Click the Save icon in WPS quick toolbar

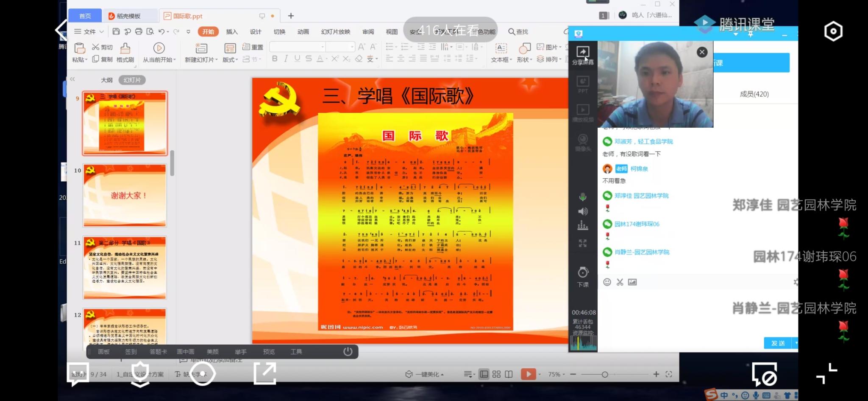[116, 31]
